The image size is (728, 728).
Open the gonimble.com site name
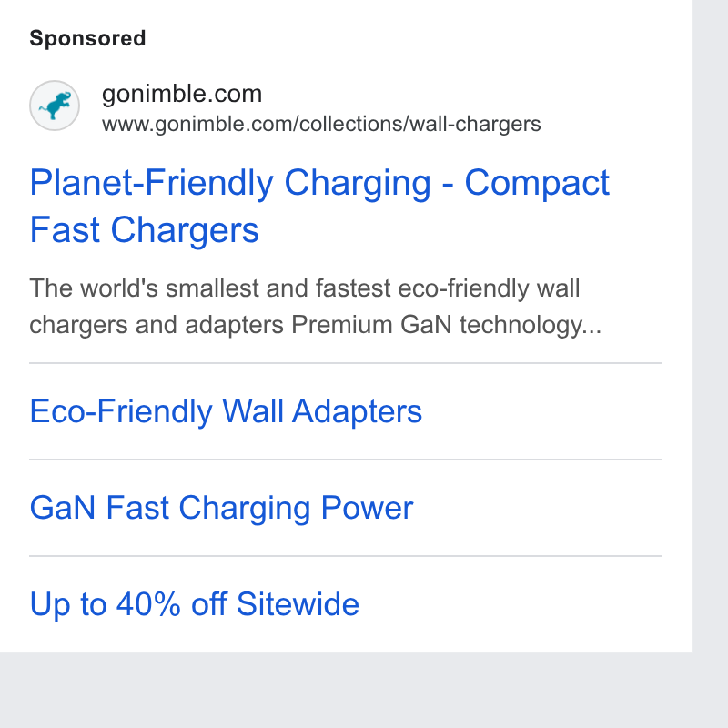(x=181, y=95)
